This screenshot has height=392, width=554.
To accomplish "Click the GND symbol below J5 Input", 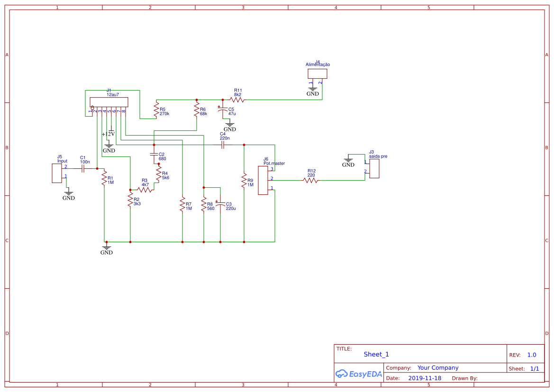I will tap(68, 194).
